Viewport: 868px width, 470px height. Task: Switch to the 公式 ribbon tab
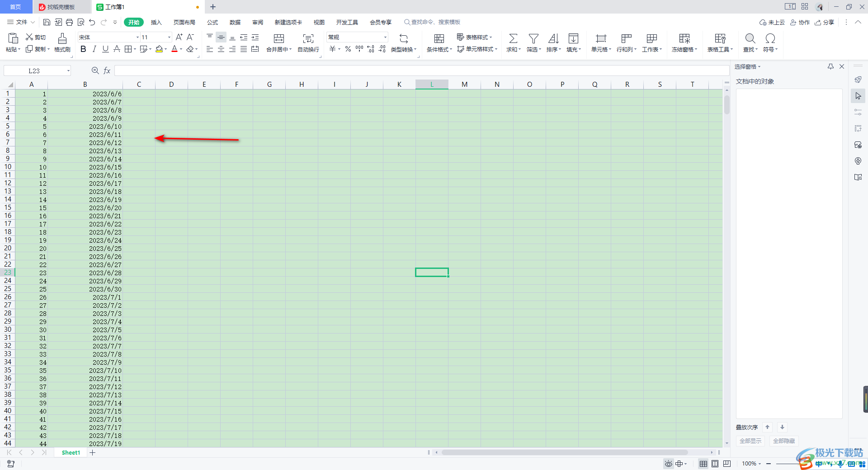(x=212, y=22)
